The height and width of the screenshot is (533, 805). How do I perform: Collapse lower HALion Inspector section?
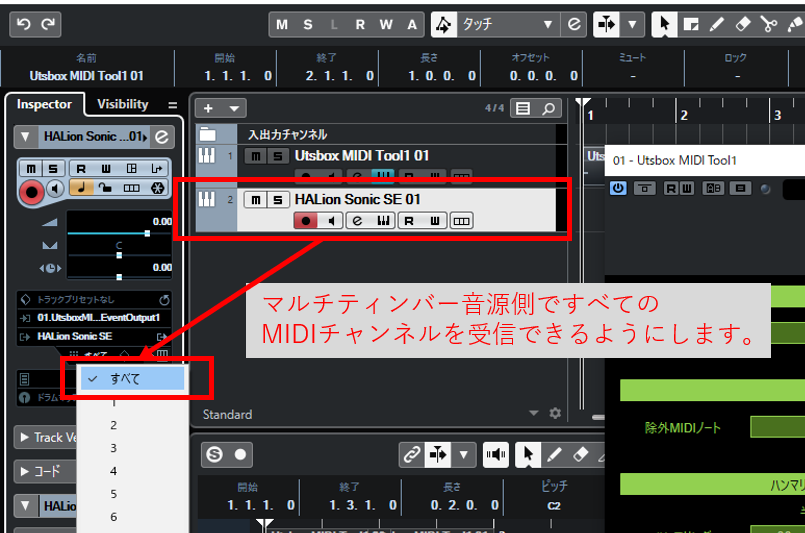pyautogui.click(x=25, y=506)
